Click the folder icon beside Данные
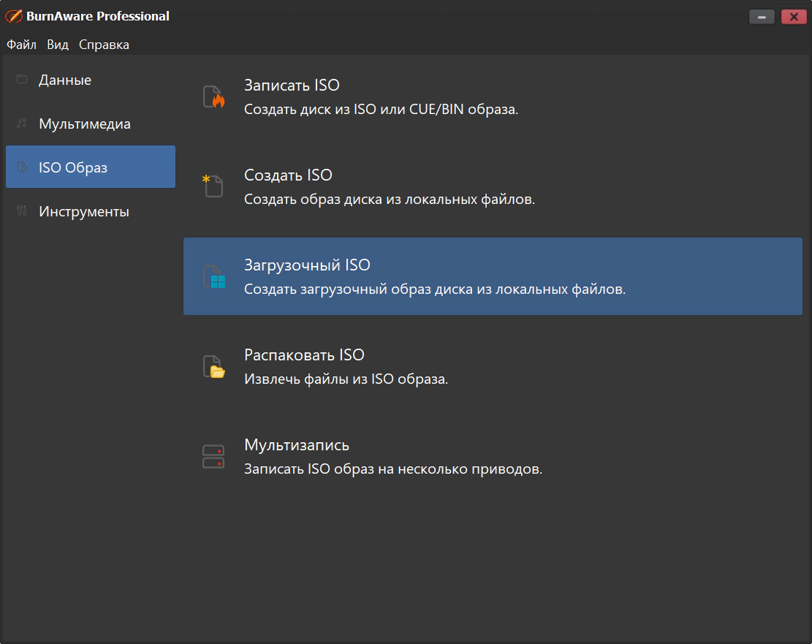 pos(22,79)
